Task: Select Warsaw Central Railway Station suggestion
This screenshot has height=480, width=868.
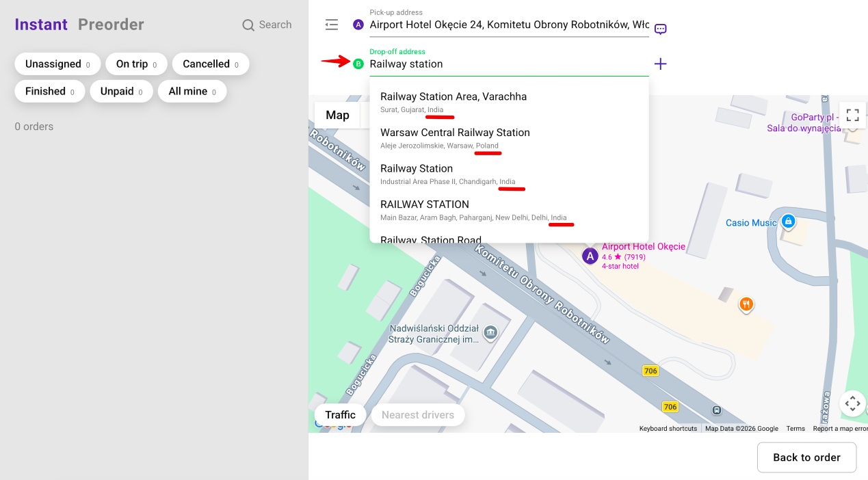Action: point(455,137)
